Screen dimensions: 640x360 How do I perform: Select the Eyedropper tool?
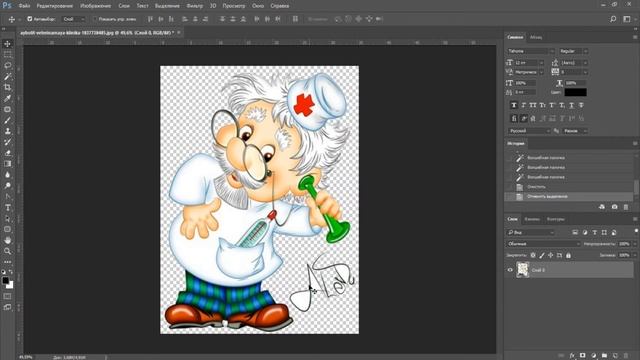(x=7, y=98)
